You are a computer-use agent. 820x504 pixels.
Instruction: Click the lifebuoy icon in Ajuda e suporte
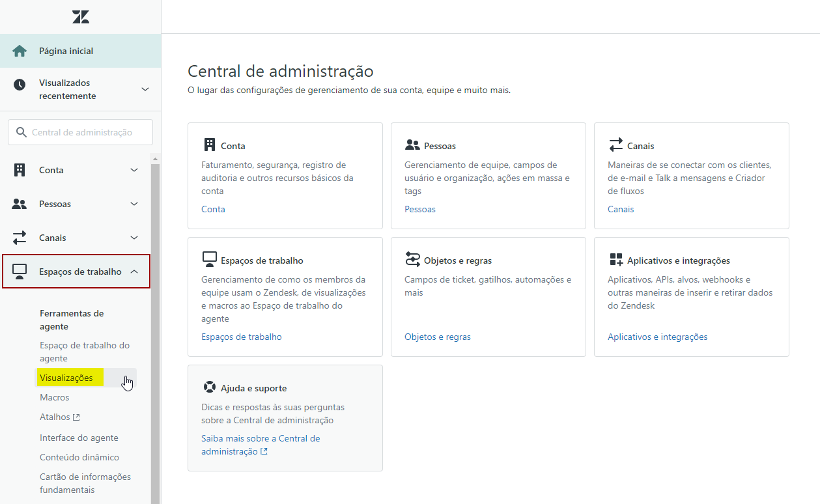(x=209, y=387)
